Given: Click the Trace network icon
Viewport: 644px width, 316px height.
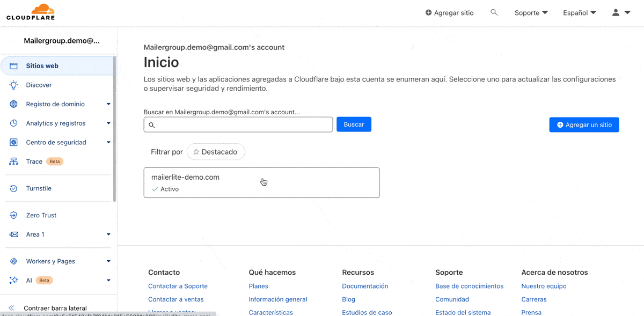Looking at the screenshot, I should tap(14, 161).
